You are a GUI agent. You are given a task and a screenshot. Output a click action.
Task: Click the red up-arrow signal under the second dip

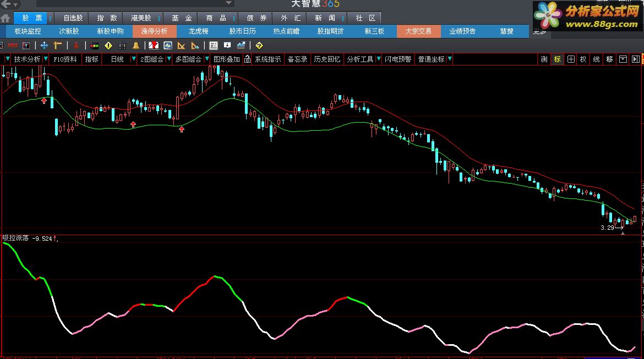click(x=133, y=124)
